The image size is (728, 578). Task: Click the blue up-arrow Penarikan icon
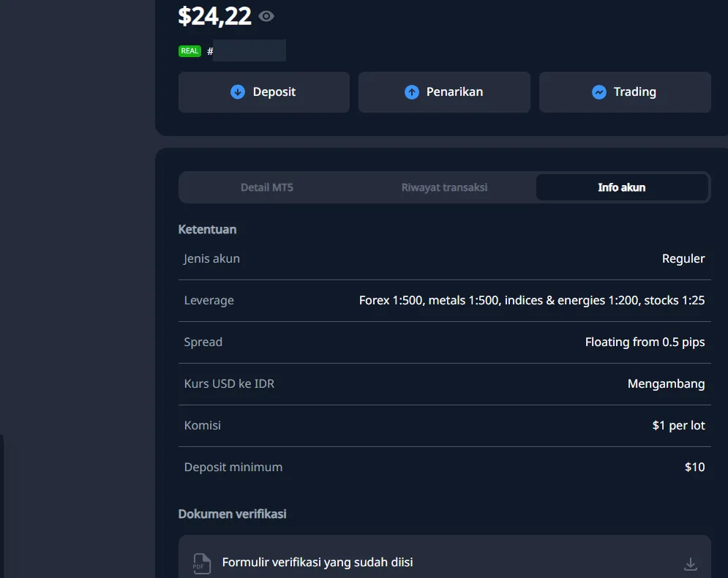click(412, 92)
